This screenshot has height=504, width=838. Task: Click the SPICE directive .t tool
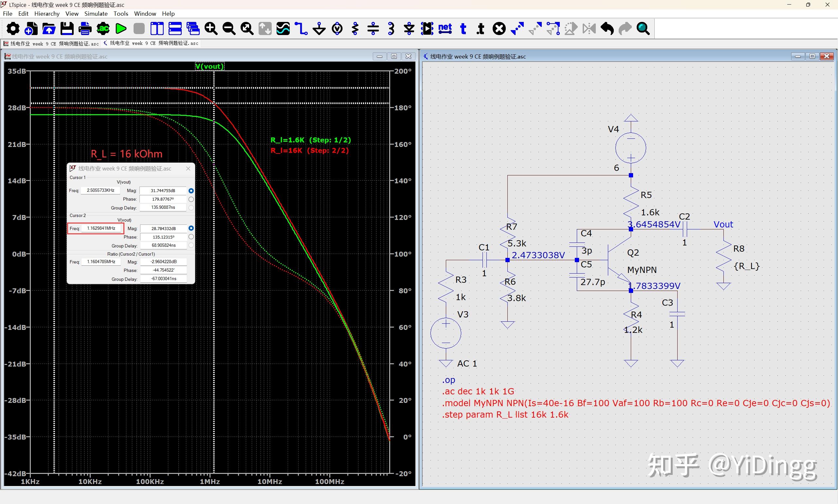point(481,28)
